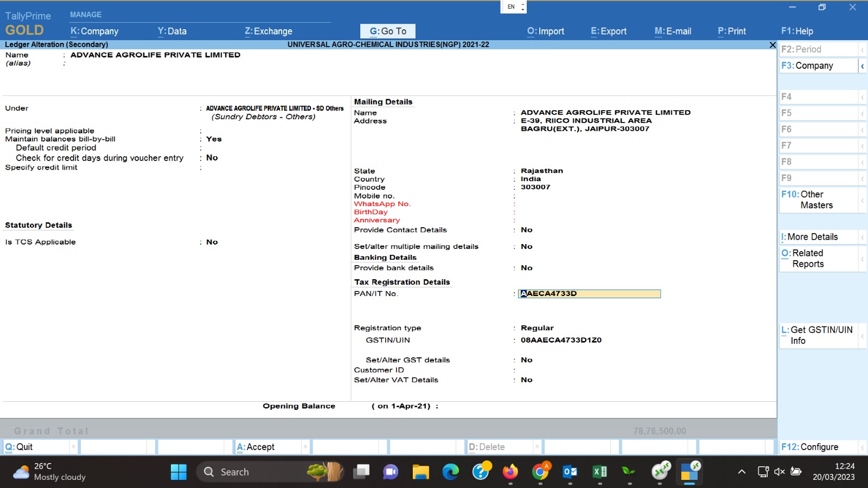Toggle the Provide bank details value
Image resolution: width=868 pixels, height=488 pixels.
click(x=526, y=268)
